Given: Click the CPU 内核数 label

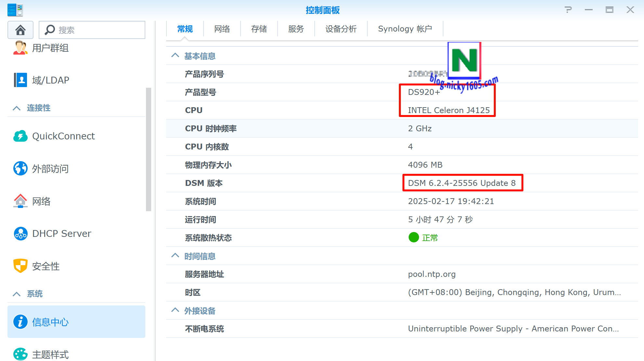Looking at the screenshot, I should (x=207, y=147).
